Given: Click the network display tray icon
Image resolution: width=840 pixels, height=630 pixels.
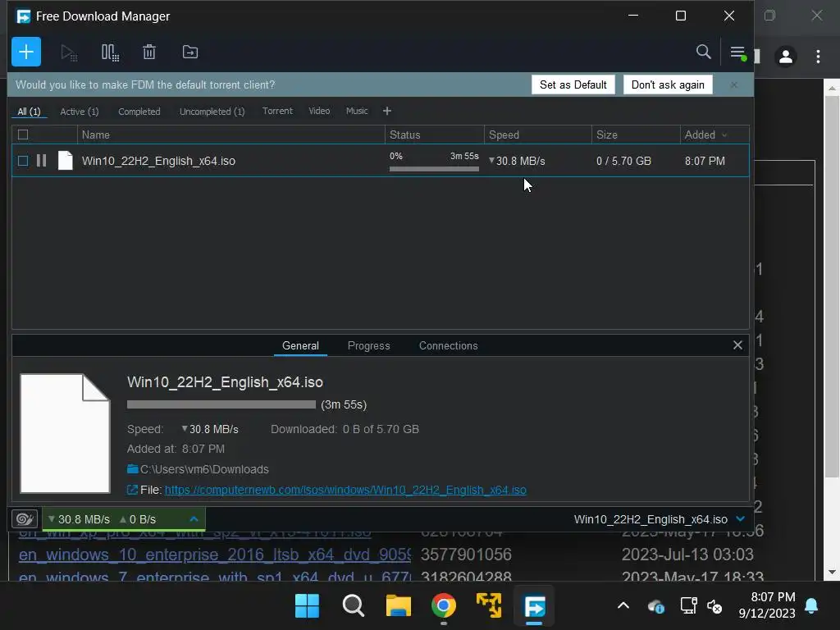Looking at the screenshot, I should (688, 606).
